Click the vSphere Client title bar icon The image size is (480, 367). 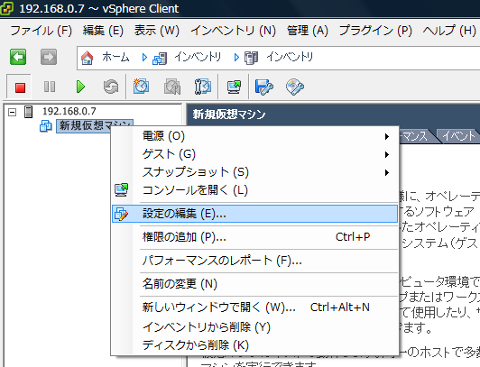pos(7,8)
